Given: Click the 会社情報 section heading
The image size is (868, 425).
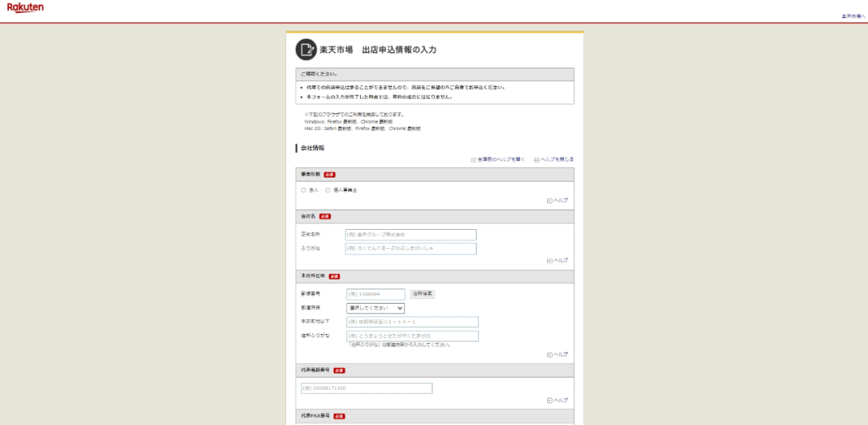Looking at the screenshot, I should (313, 148).
